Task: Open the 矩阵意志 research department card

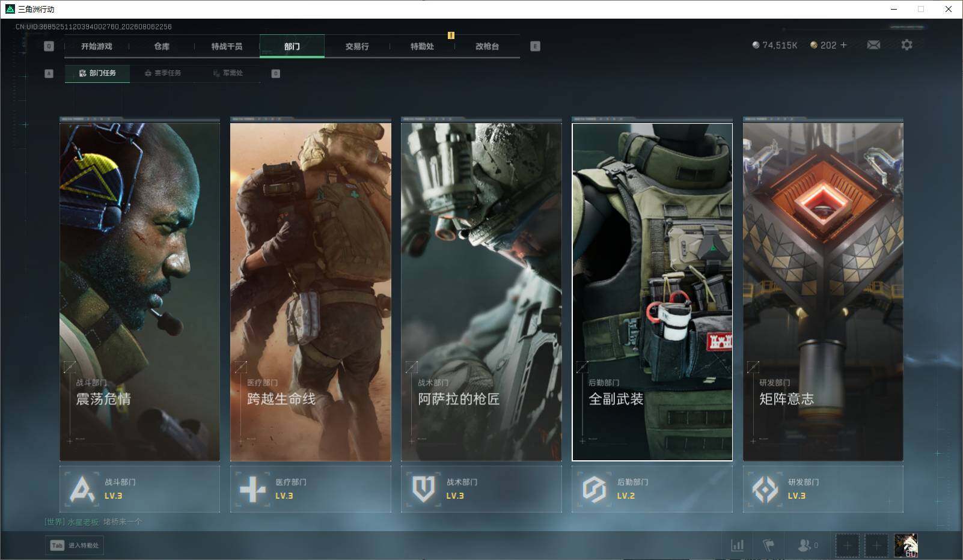Action: pyautogui.click(x=823, y=292)
